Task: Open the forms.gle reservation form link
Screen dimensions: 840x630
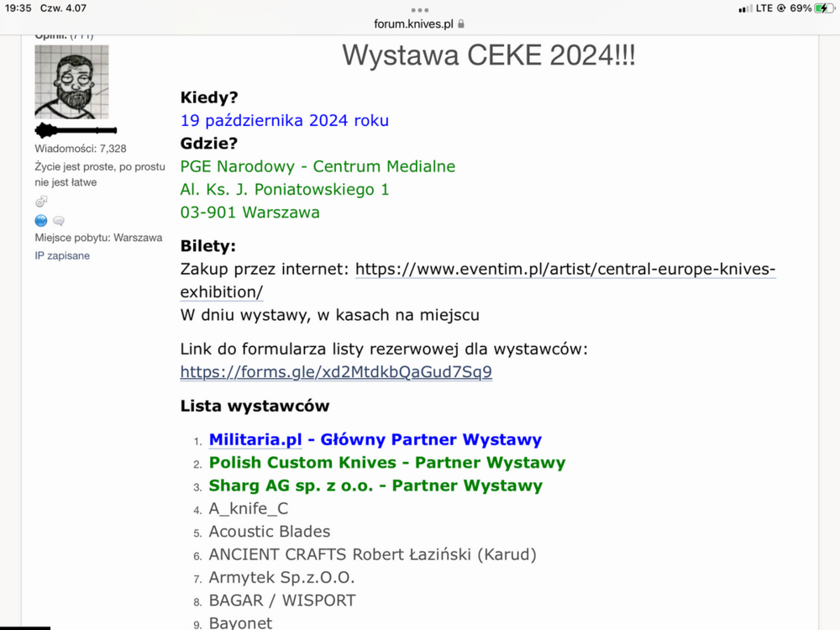Action: pos(335,371)
